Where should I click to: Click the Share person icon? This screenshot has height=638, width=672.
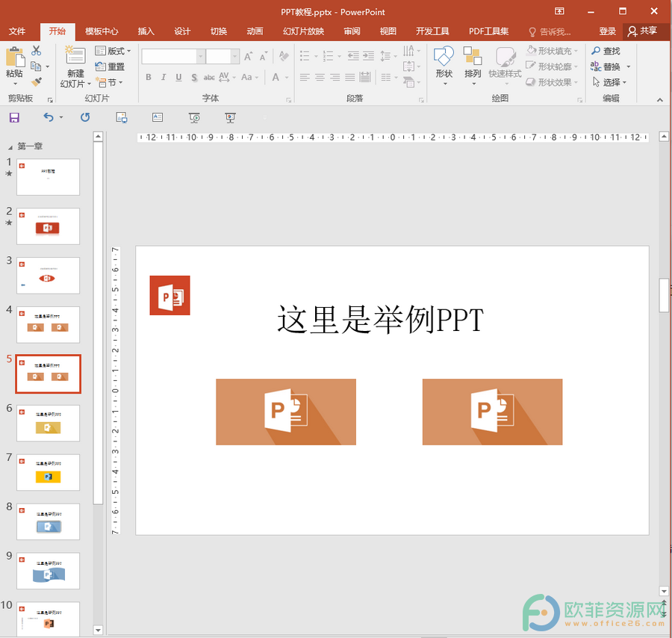tap(632, 31)
